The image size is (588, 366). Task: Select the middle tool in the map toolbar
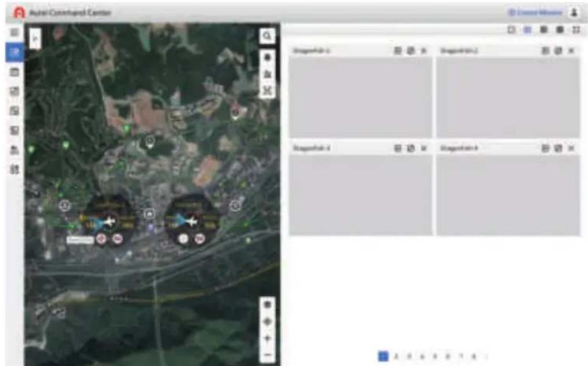(x=268, y=74)
